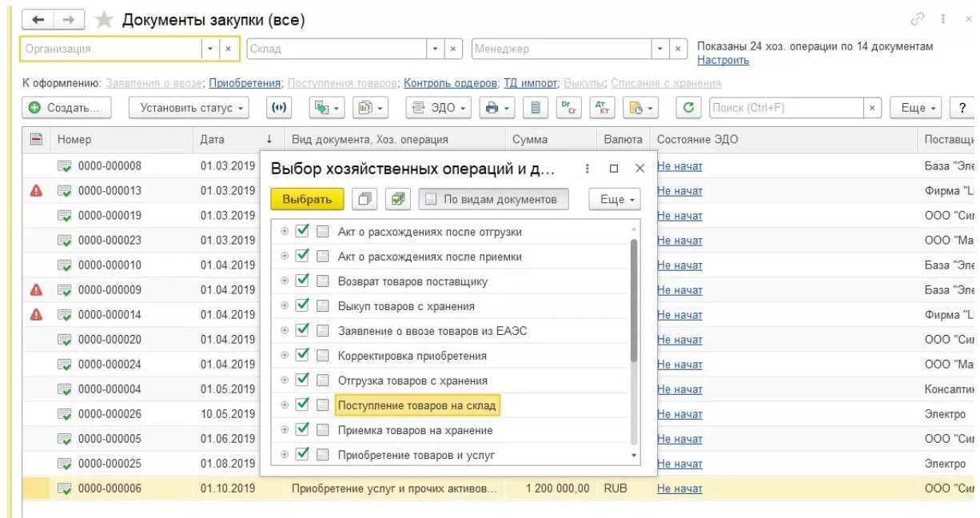
Task: Click the green refresh list icon
Action: (688, 108)
